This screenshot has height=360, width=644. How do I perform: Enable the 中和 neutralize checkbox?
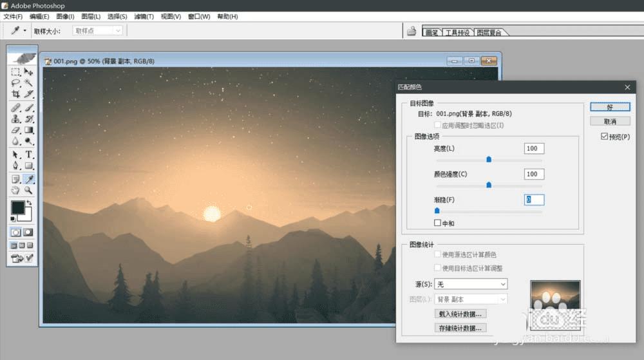[437, 223]
